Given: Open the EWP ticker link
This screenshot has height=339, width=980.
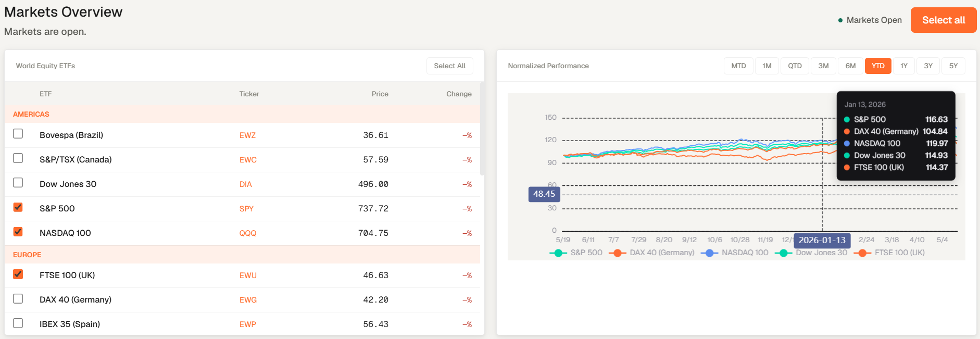Looking at the screenshot, I should [x=248, y=324].
